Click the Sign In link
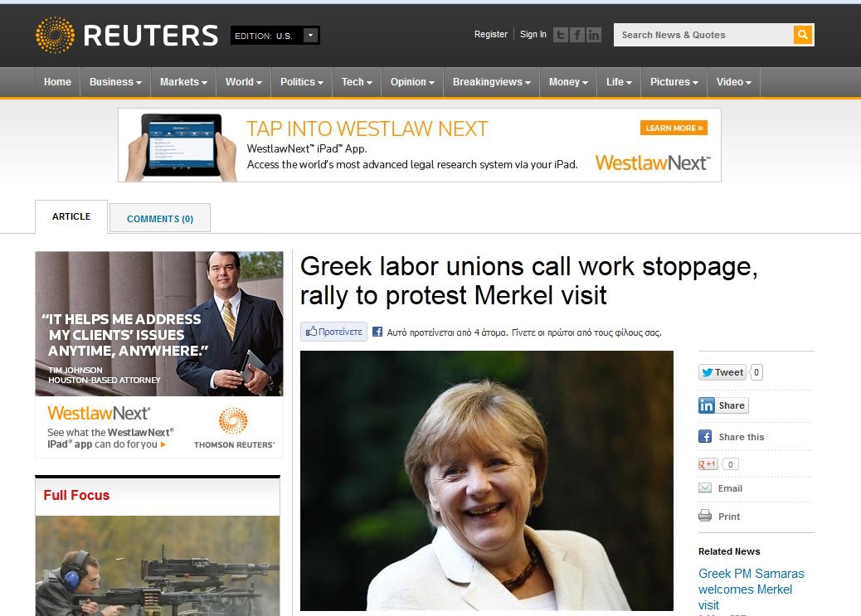The image size is (861, 616). [x=533, y=34]
